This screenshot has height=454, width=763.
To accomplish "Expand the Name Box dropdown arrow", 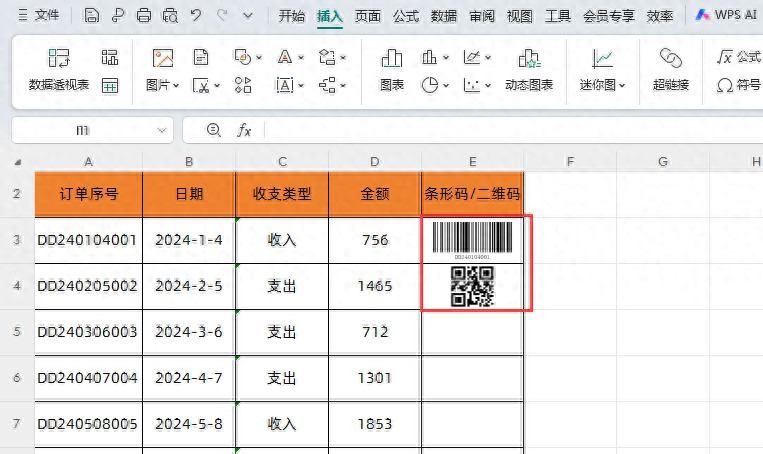I will 162,130.
